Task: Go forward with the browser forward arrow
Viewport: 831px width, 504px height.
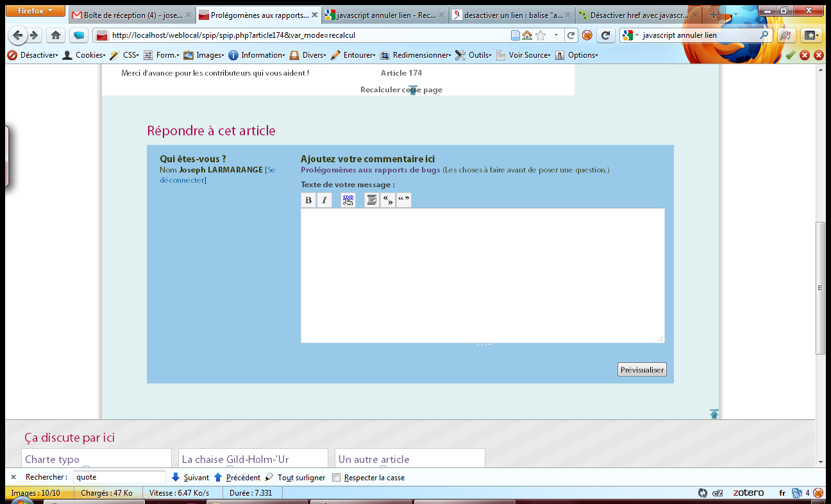Action: [34, 35]
